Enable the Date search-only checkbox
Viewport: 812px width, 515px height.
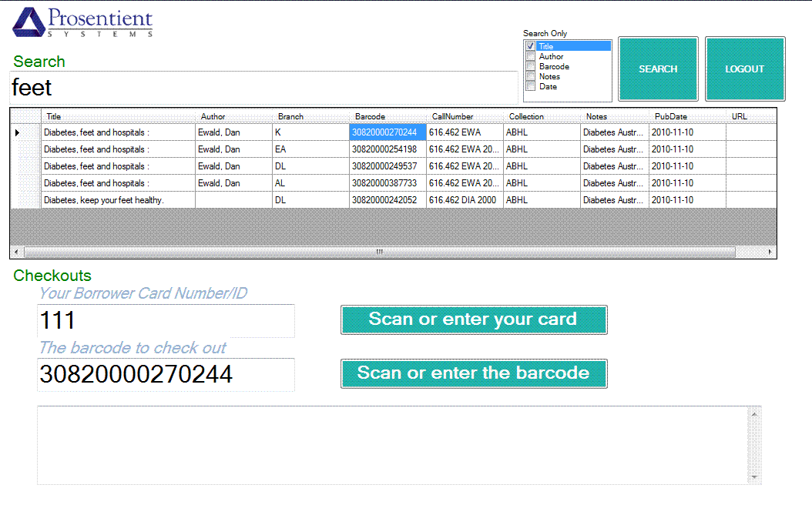tap(530, 86)
